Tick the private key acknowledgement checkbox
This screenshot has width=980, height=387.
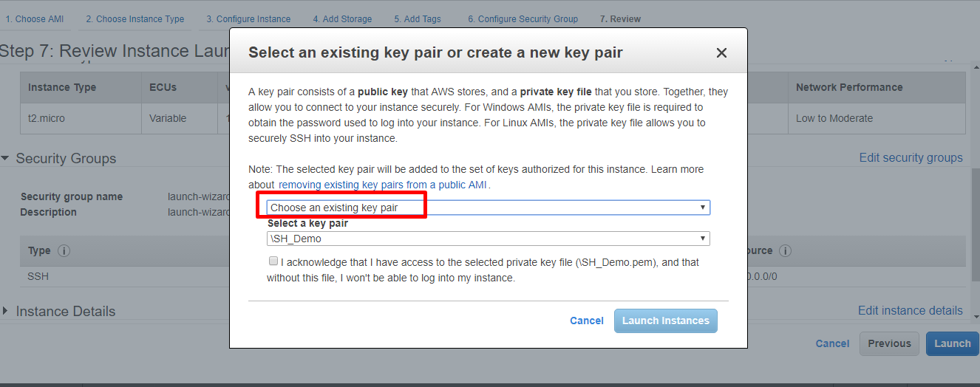273,261
